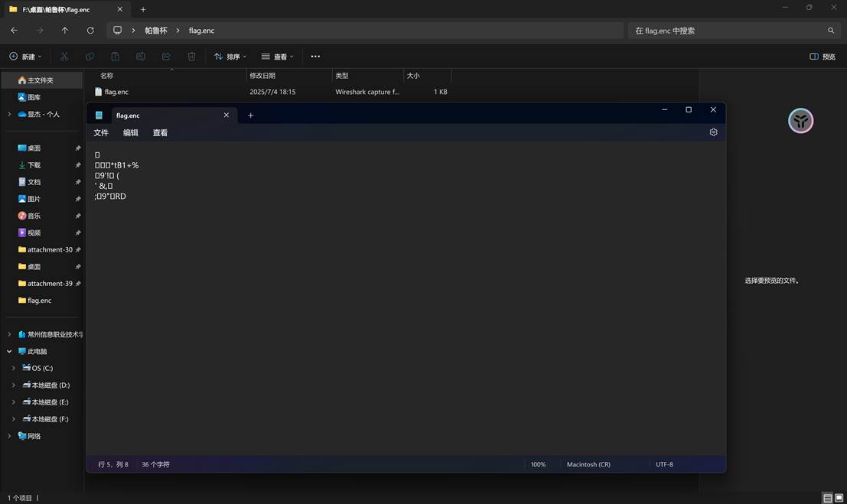Expand the 此电脑 tree node
This screenshot has height=504, width=847.
click(x=8, y=351)
